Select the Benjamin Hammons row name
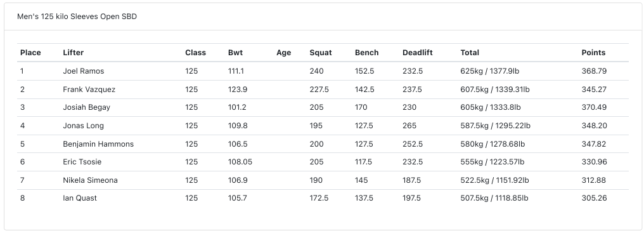 (98, 144)
